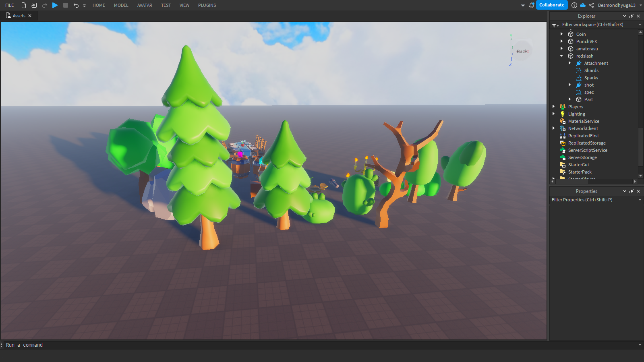Select the StarterPack icon
644x362 pixels.
click(563, 172)
